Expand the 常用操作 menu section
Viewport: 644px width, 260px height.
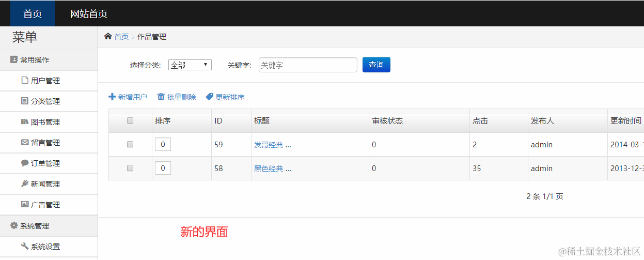(x=49, y=60)
